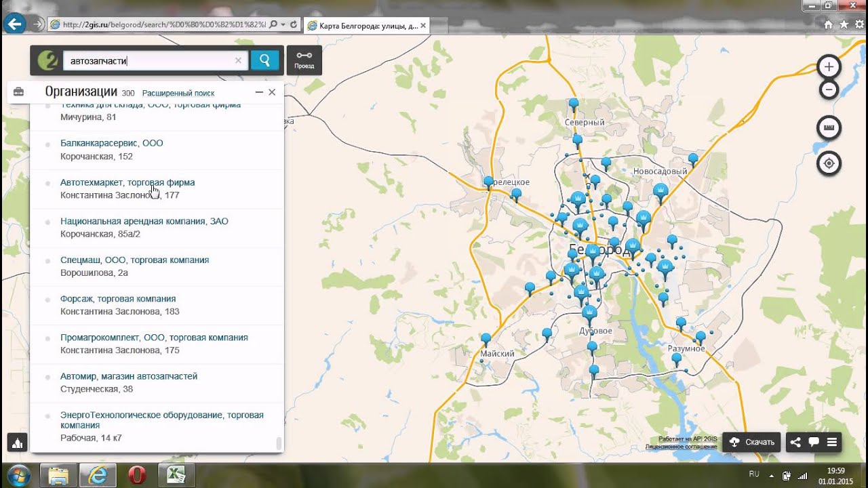Open the city buildings icon at bottom left
This screenshot has height=488, width=868.
pos(17,442)
